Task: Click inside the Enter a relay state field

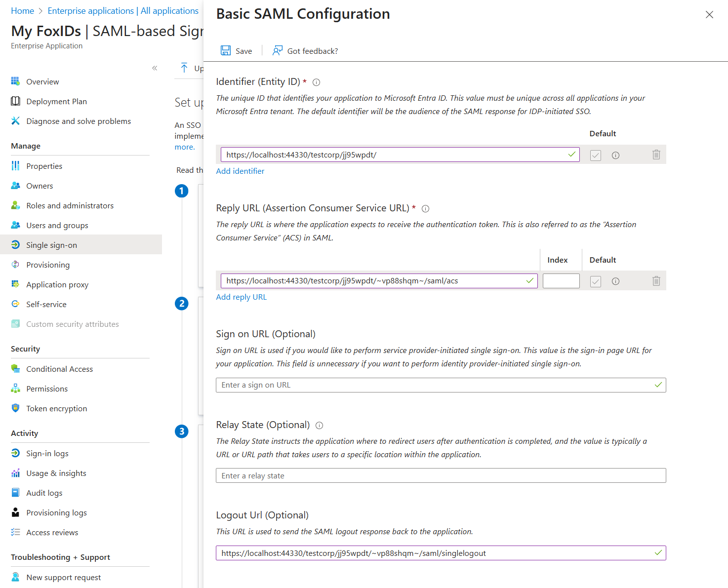Action: 441,475
